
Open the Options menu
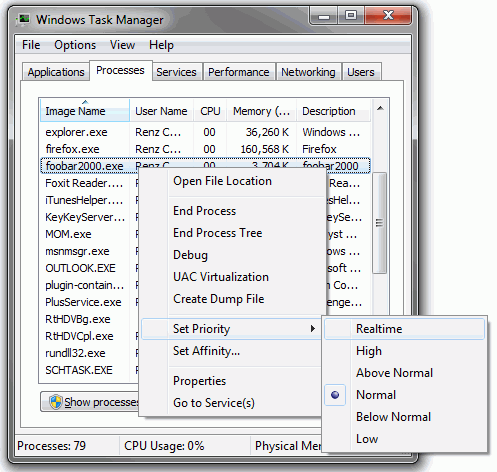pos(75,45)
